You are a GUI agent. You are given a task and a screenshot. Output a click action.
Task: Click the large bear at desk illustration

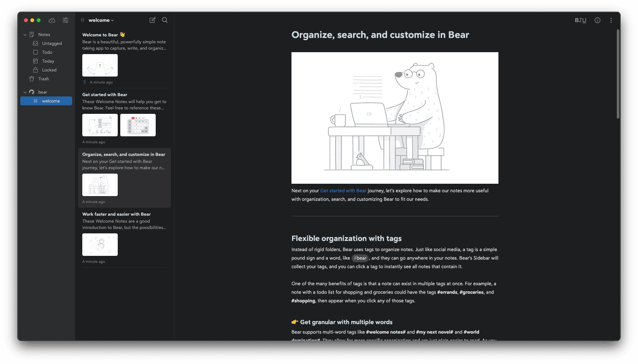[x=395, y=118]
